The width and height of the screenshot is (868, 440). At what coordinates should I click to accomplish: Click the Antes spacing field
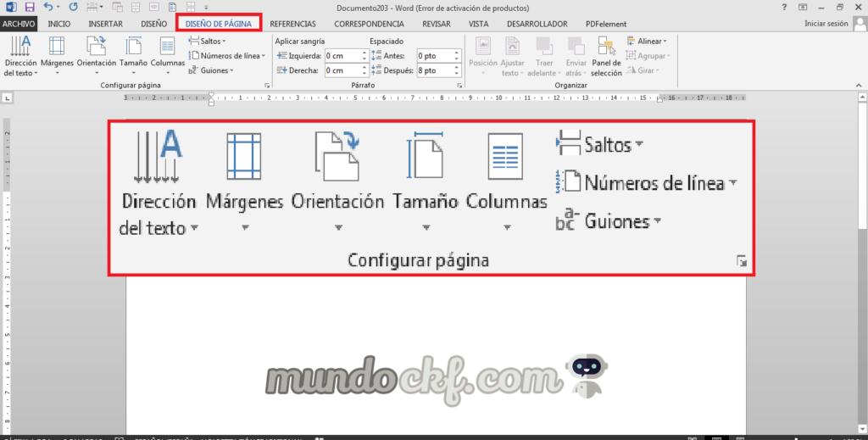pos(435,56)
